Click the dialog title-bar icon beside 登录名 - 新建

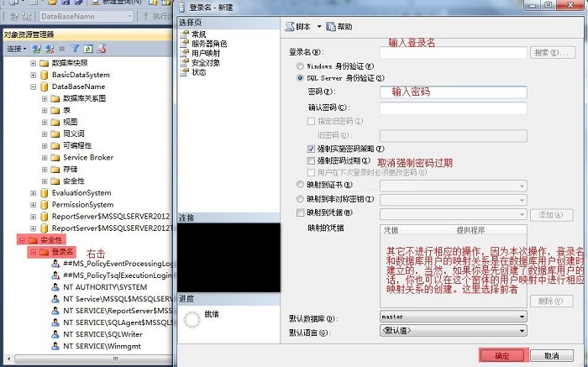pos(182,7)
